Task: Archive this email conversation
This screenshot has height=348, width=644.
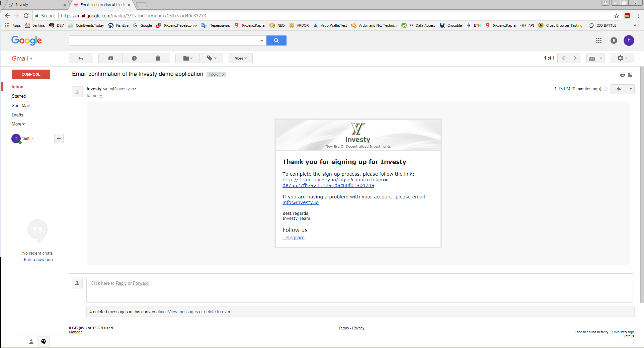Action: pyautogui.click(x=110, y=58)
